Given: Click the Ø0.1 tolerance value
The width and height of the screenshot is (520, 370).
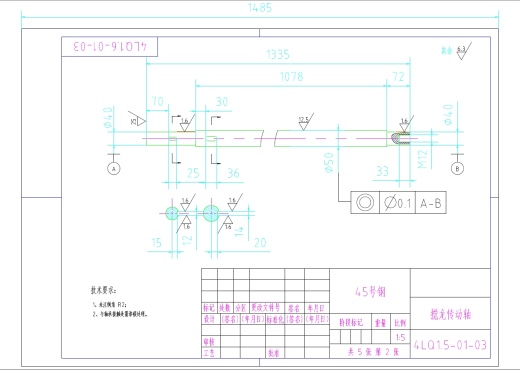Looking at the screenshot, I should click(x=398, y=202).
